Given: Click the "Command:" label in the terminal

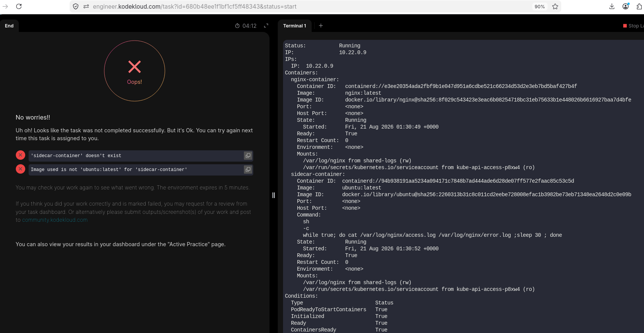Looking at the screenshot, I should 309,215.
